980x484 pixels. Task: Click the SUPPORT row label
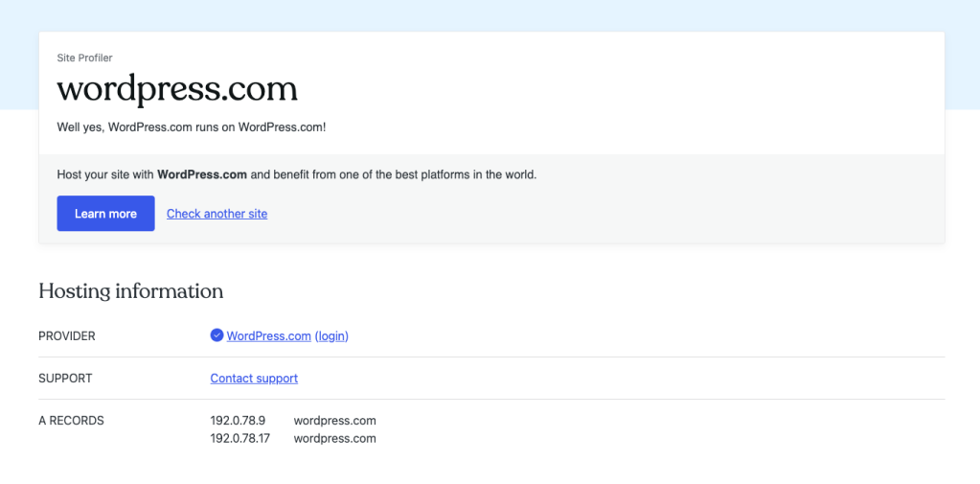click(65, 379)
